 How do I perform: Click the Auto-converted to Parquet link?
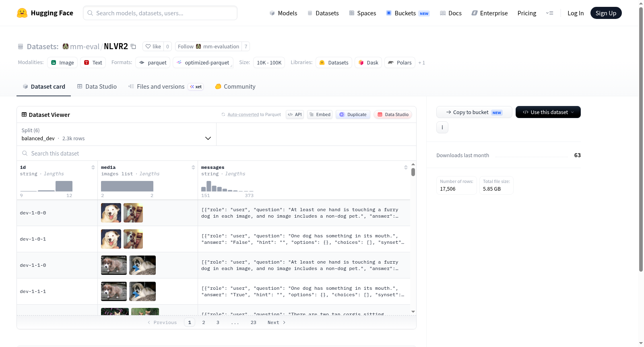[243, 114]
